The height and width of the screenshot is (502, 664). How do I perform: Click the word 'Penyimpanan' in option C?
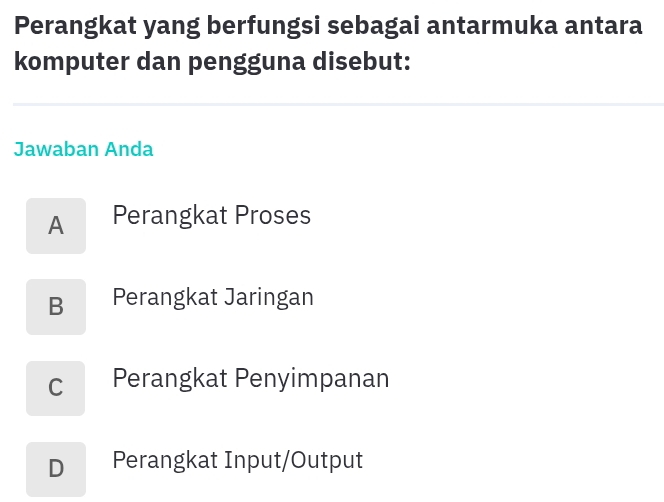(x=312, y=379)
